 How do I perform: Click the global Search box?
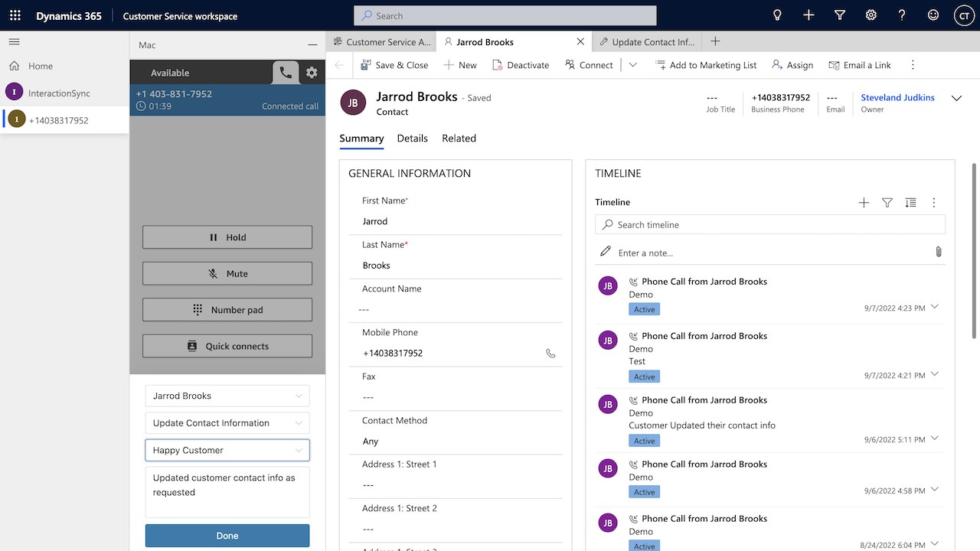[505, 15]
